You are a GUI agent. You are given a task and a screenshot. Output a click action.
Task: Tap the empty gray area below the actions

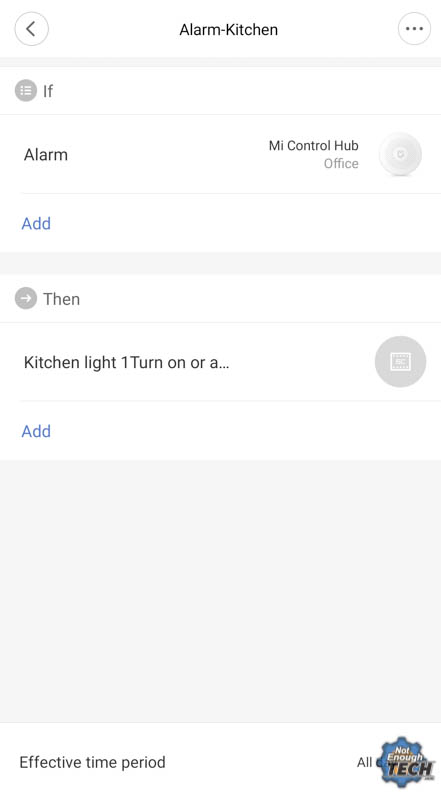coord(220,591)
